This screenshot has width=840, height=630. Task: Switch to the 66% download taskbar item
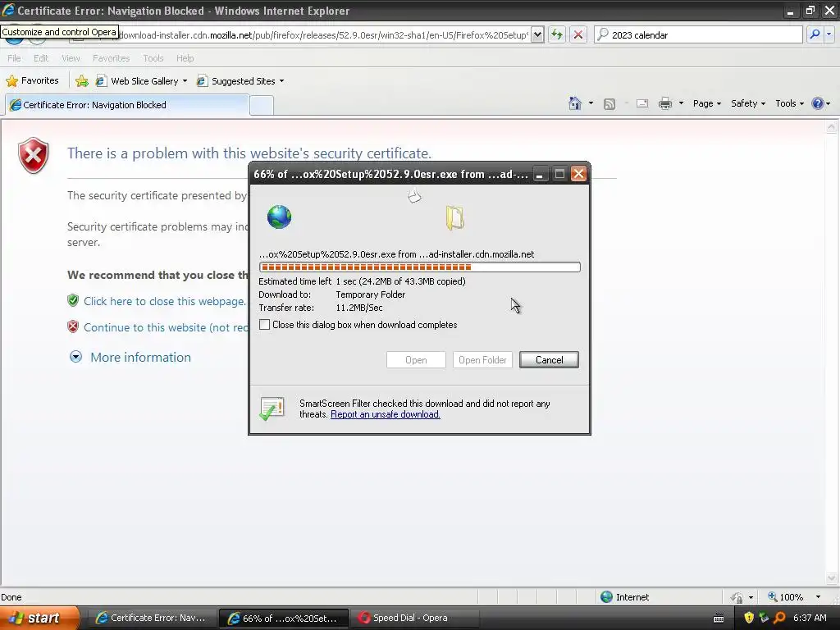point(283,619)
